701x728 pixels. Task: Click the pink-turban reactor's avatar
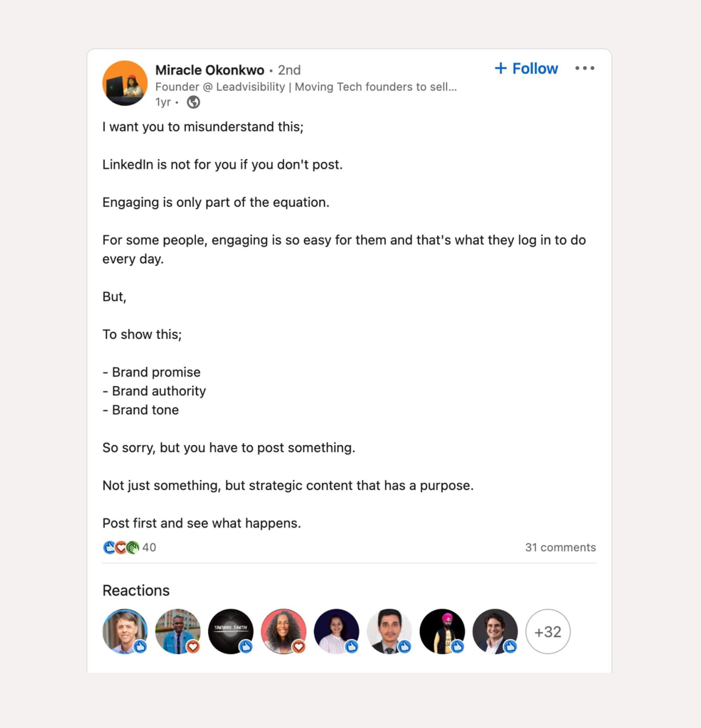443,632
